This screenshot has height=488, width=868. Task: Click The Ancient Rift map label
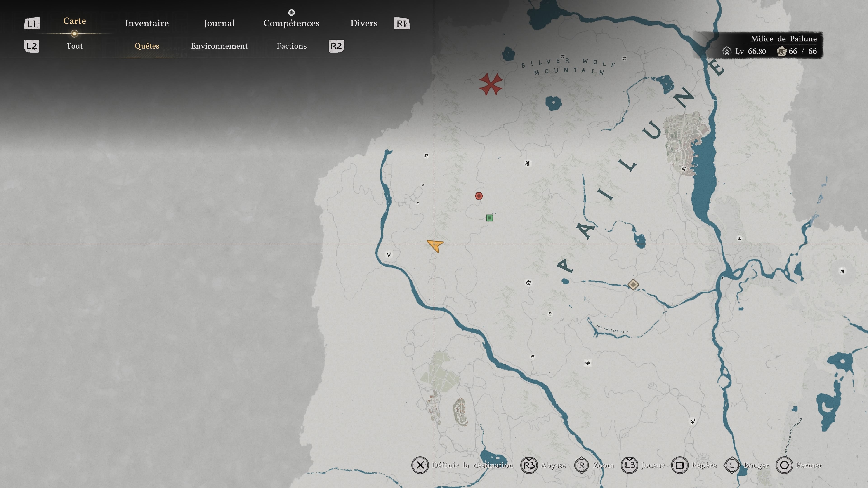tap(612, 329)
